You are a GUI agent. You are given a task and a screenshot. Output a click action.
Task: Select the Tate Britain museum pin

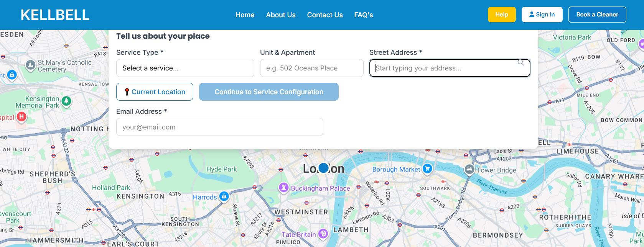pyautogui.click(x=323, y=234)
